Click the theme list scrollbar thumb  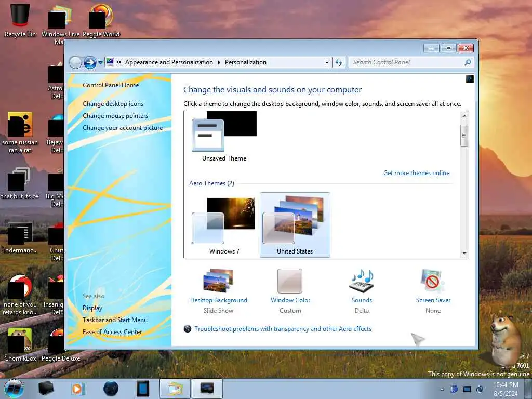464,136
